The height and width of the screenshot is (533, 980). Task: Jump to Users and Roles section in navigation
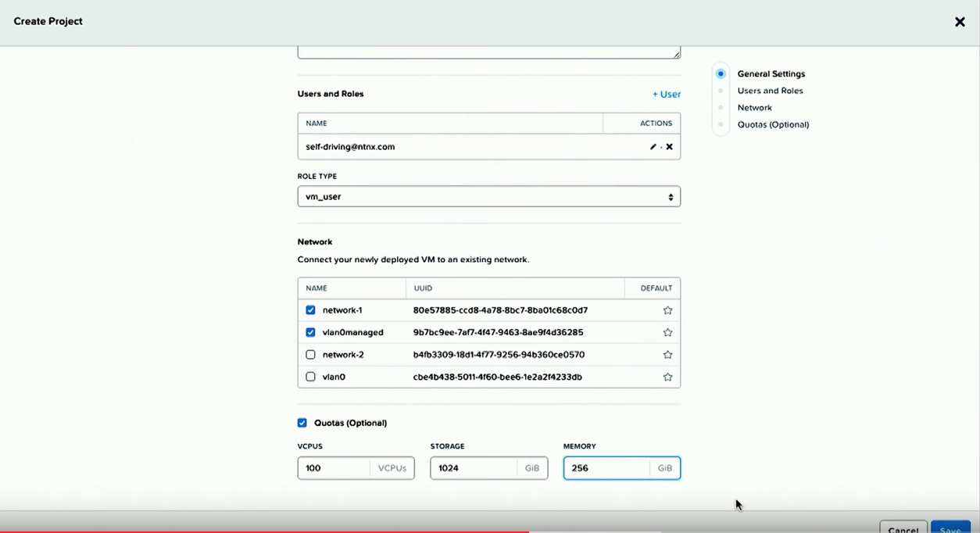(771, 91)
